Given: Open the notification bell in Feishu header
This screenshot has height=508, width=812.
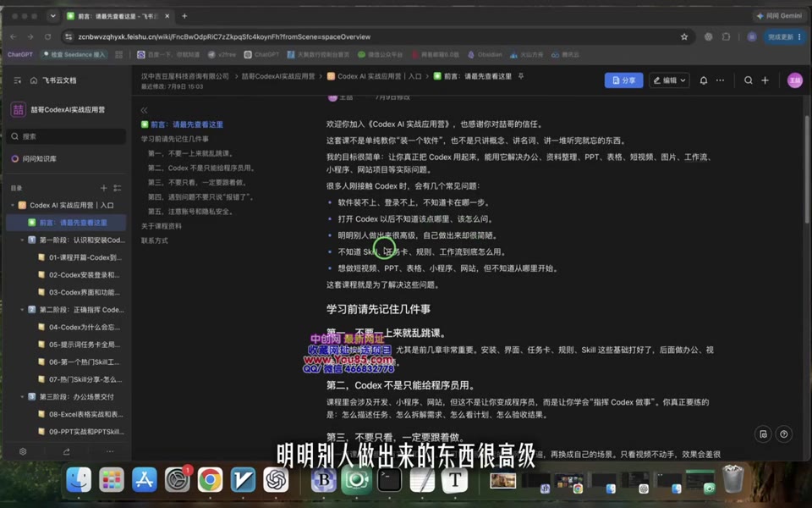Looking at the screenshot, I should [703, 80].
